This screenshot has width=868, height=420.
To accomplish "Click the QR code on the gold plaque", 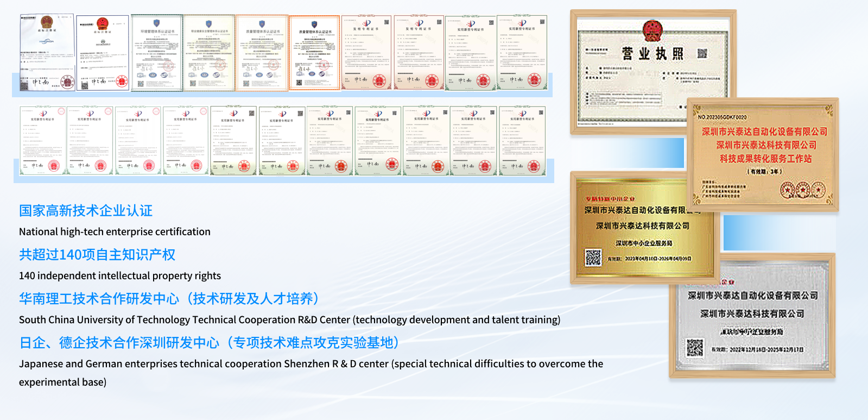I will click(593, 257).
